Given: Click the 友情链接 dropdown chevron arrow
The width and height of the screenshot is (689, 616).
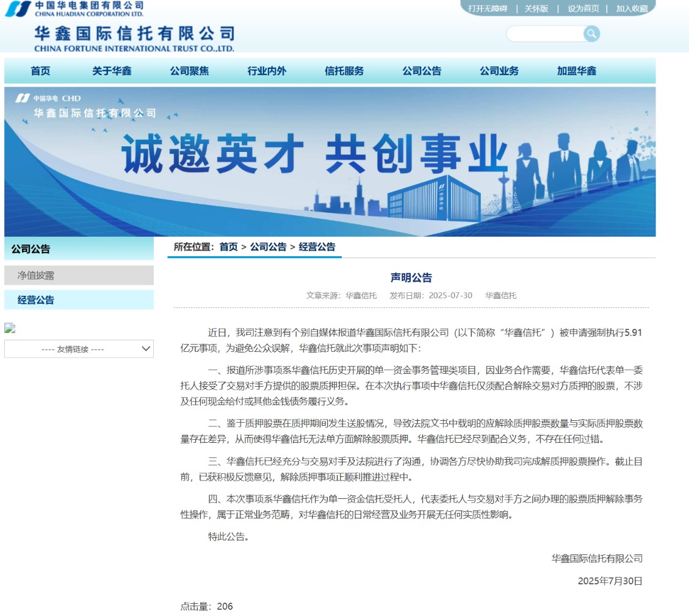Looking at the screenshot, I should (x=146, y=349).
